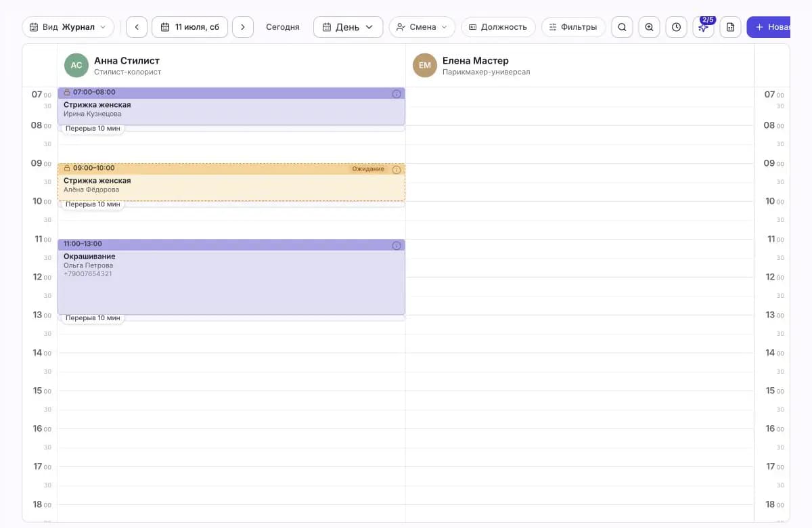
Task: Open the clock history icon
Action: pos(676,27)
